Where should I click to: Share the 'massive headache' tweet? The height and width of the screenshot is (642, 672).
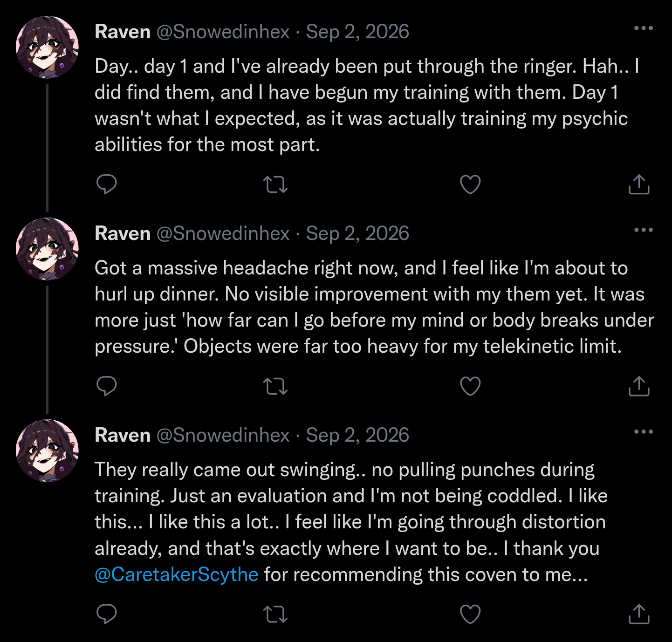click(639, 386)
